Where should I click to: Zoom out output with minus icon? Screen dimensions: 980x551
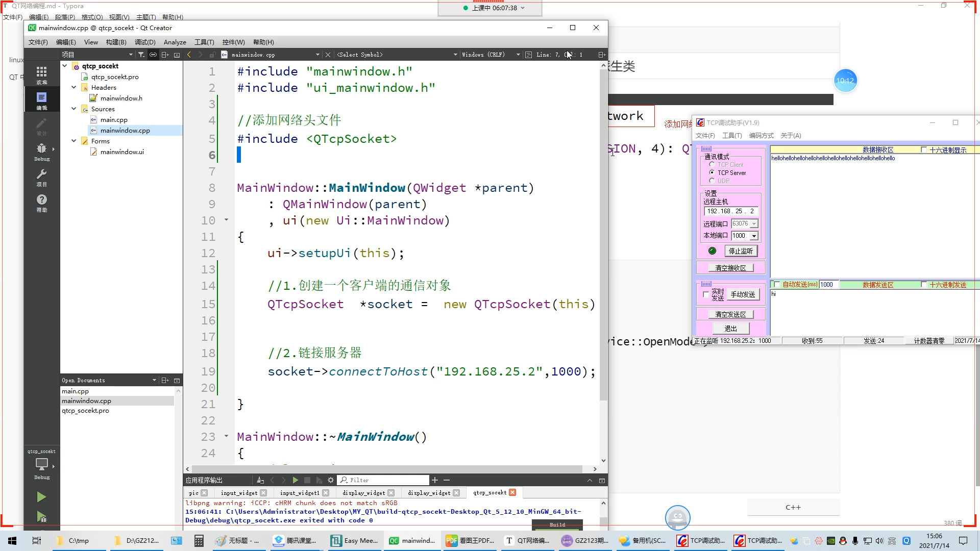click(447, 480)
